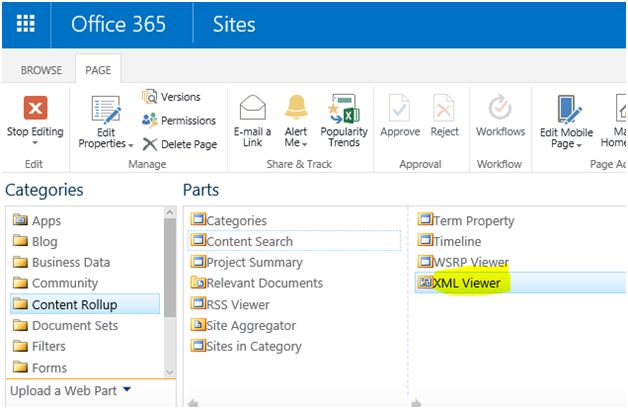The width and height of the screenshot is (628, 409).
Task: Select Relevant Documents web part
Action: (x=257, y=283)
